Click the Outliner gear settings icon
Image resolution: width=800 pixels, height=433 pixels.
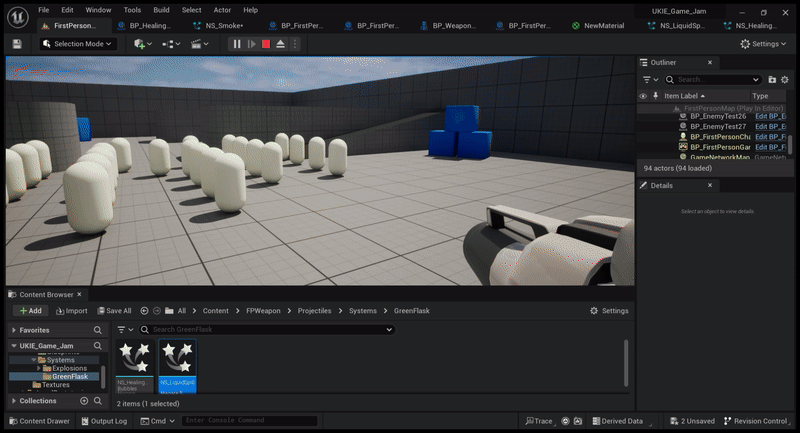click(784, 79)
